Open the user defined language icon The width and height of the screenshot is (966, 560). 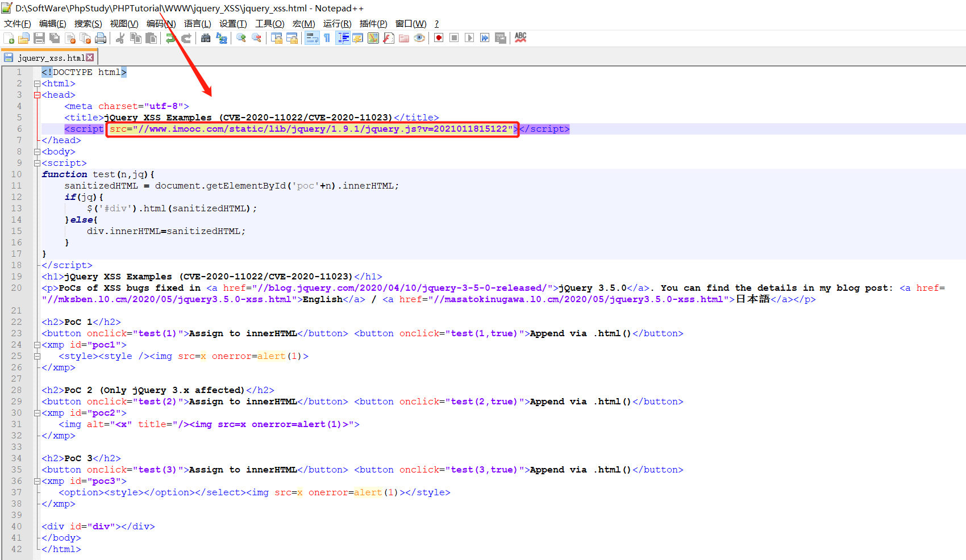tap(358, 38)
